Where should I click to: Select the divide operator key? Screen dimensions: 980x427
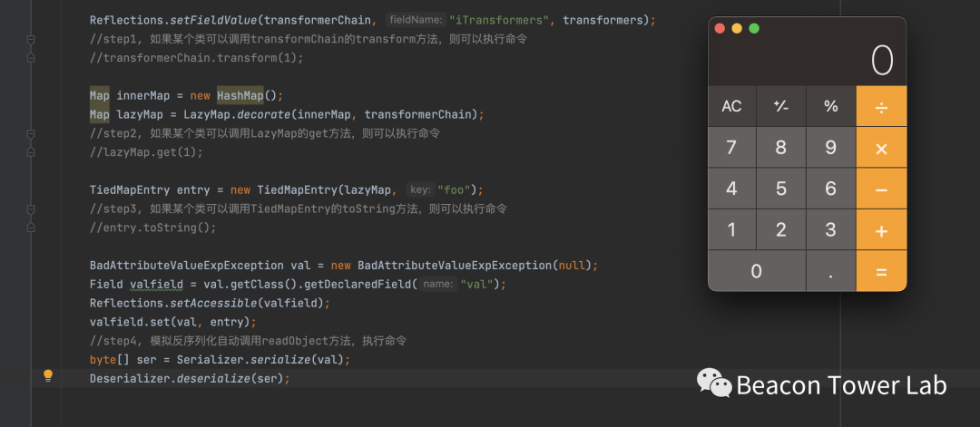(881, 106)
